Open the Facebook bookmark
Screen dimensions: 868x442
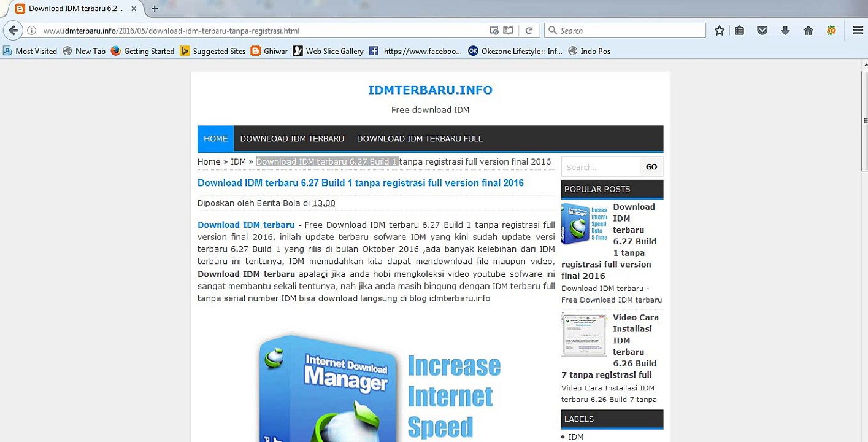(415, 51)
